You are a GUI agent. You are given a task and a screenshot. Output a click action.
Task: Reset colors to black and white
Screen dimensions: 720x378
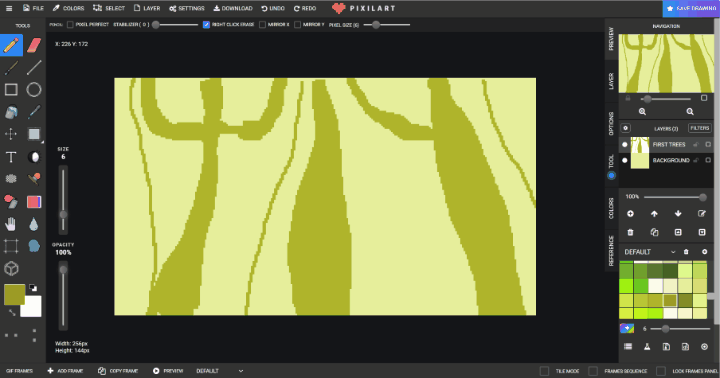(33, 288)
